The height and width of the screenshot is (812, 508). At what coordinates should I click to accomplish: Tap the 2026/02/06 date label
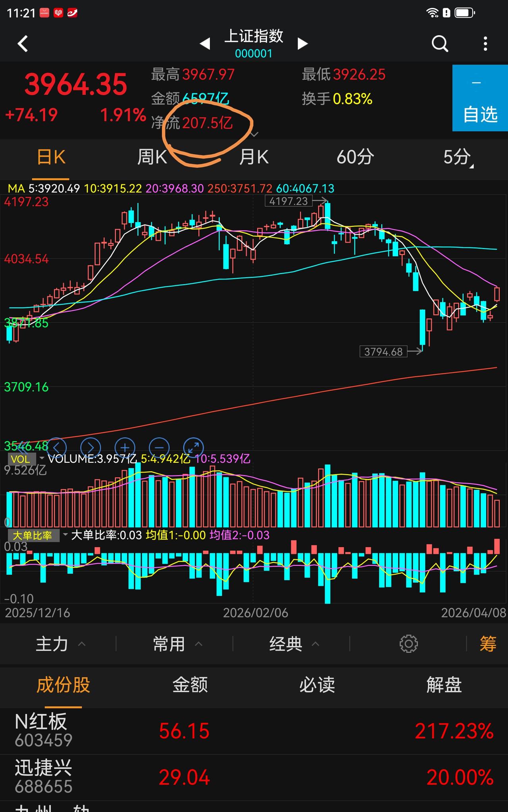[x=256, y=613]
